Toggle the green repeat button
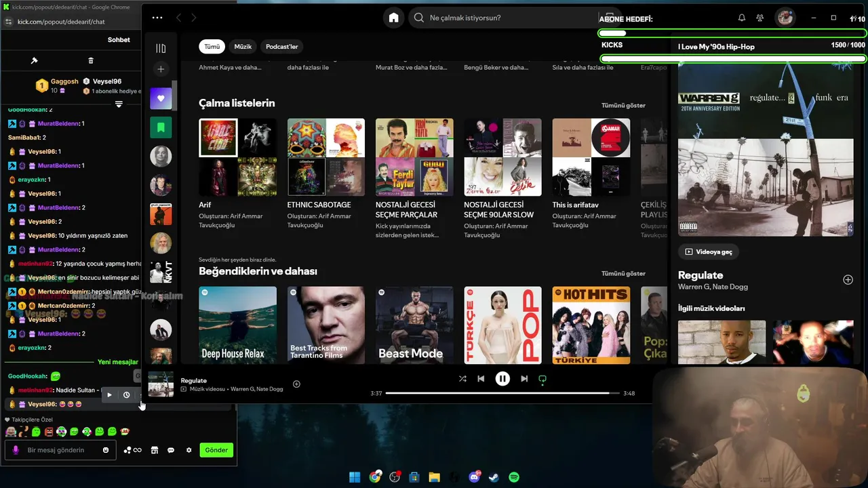 (542, 379)
